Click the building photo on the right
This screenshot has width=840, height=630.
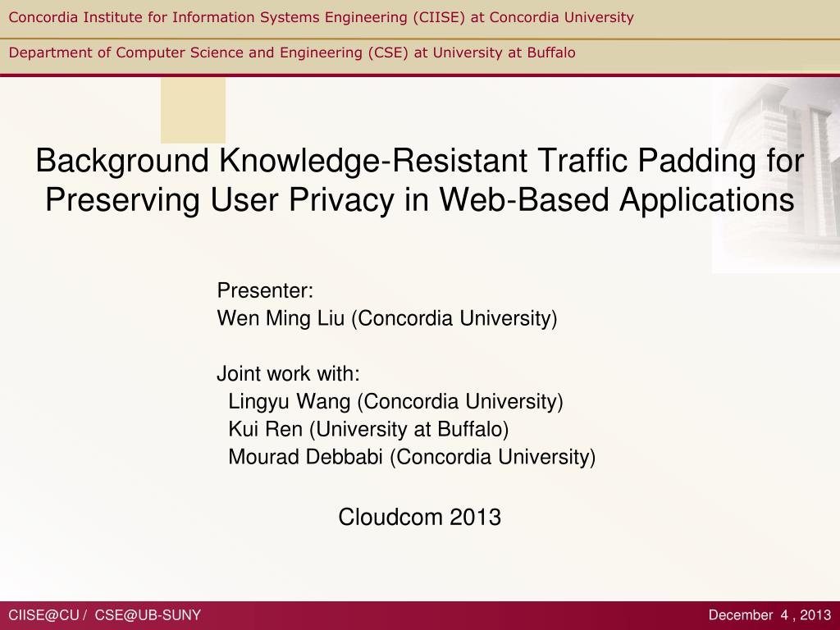[776, 176]
